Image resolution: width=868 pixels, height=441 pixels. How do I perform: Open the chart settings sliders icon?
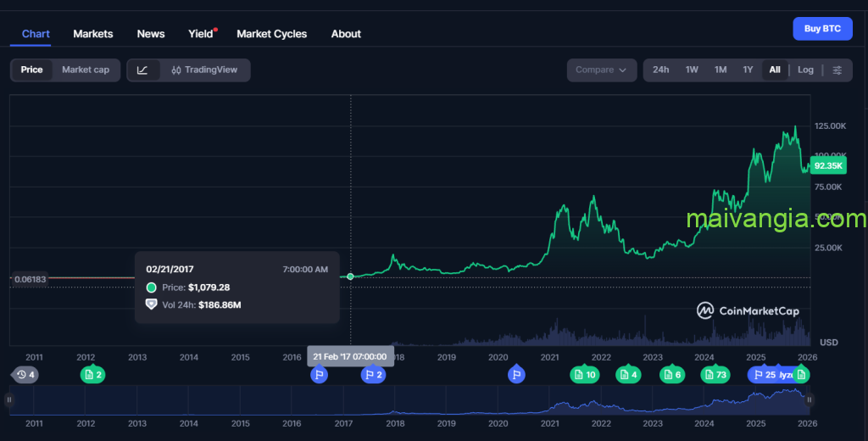tap(837, 70)
